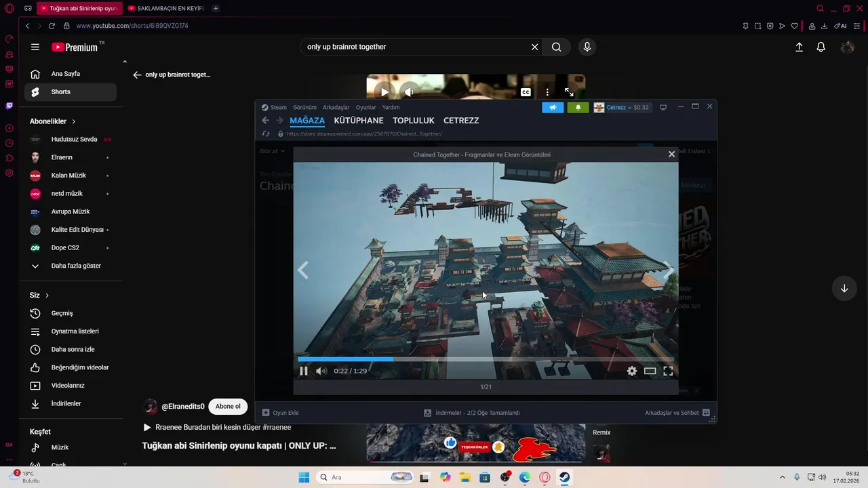Screen dimensions: 868x488
Task: Open MAĞAZA tab in Steam
Action: coord(307,120)
